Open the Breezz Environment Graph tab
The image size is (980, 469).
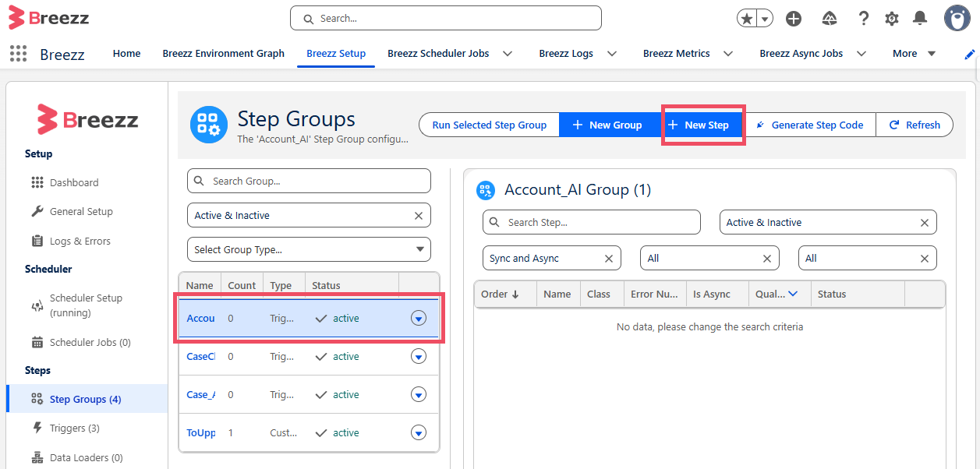223,54
